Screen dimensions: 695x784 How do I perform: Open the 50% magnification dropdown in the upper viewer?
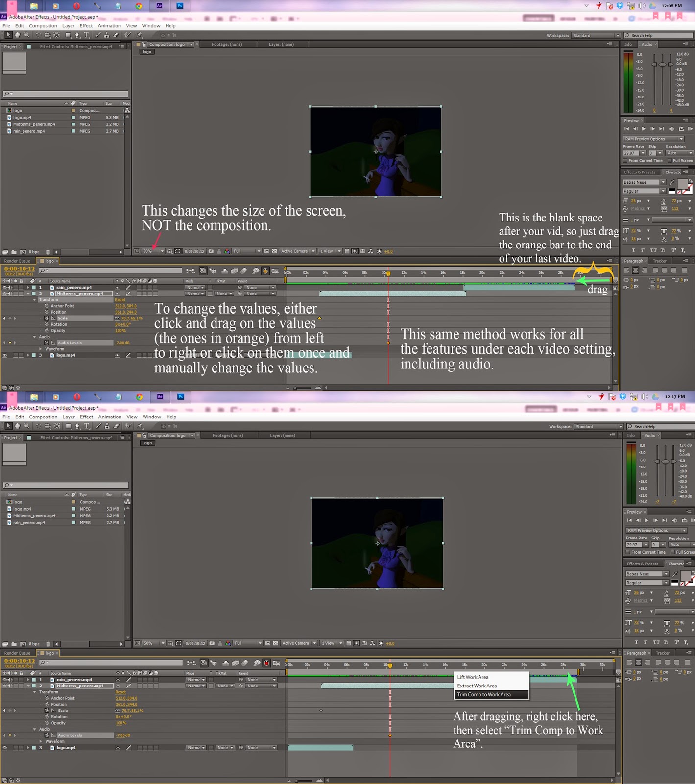tap(153, 251)
